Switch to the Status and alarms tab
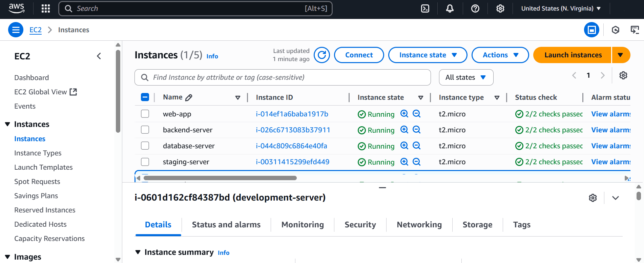Image resolution: width=644 pixels, height=263 pixels. click(226, 225)
